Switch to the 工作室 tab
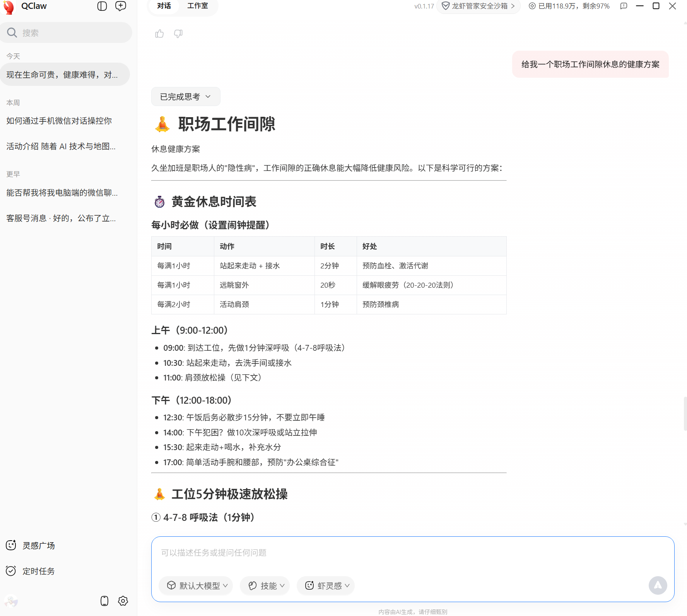 point(197,5)
